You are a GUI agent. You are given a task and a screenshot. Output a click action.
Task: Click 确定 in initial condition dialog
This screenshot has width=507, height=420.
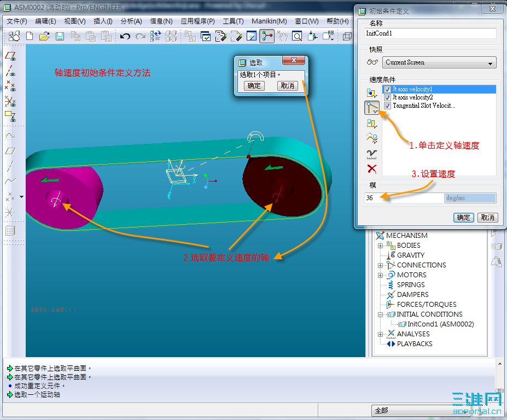tap(463, 218)
